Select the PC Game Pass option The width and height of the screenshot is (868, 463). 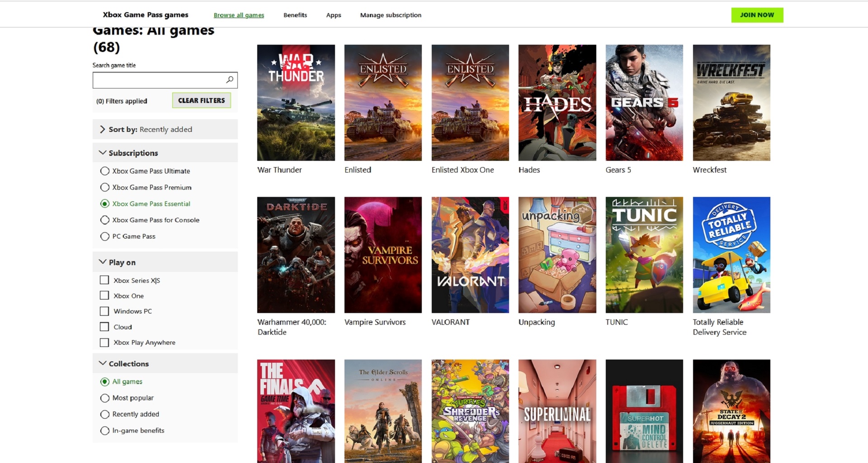pos(105,236)
